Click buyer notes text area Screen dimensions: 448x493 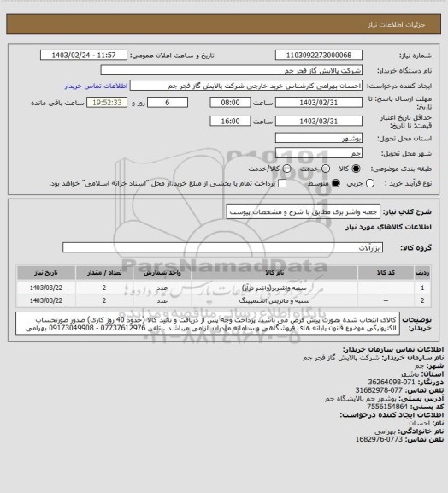pyautogui.click(x=208, y=324)
